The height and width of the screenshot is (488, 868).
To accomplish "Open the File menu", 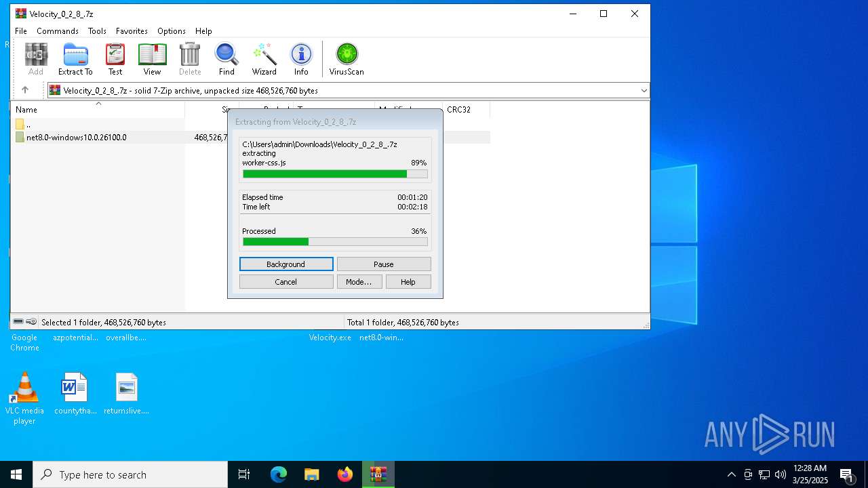I will click(21, 31).
